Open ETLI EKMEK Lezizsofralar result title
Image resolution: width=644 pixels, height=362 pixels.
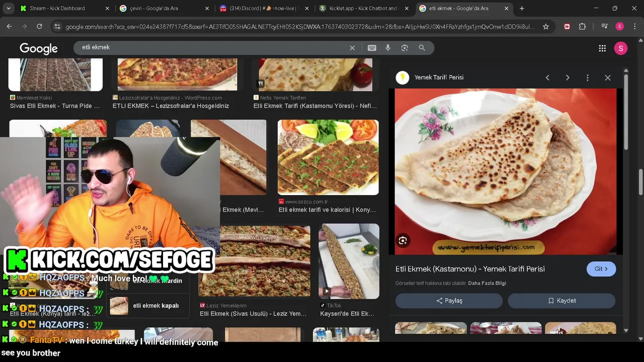[x=171, y=106]
